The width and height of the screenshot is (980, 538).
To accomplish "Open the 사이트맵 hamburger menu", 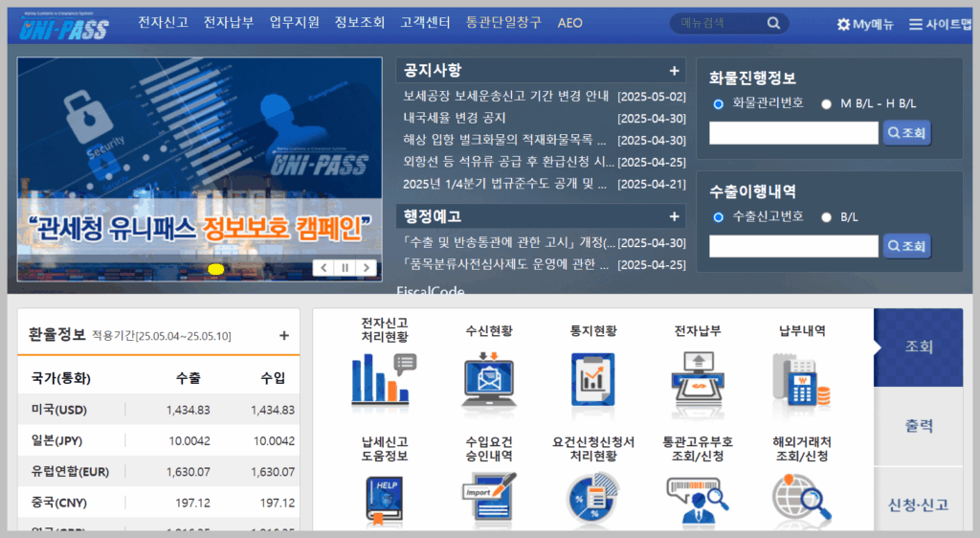I will pyautogui.click(x=940, y=24).
